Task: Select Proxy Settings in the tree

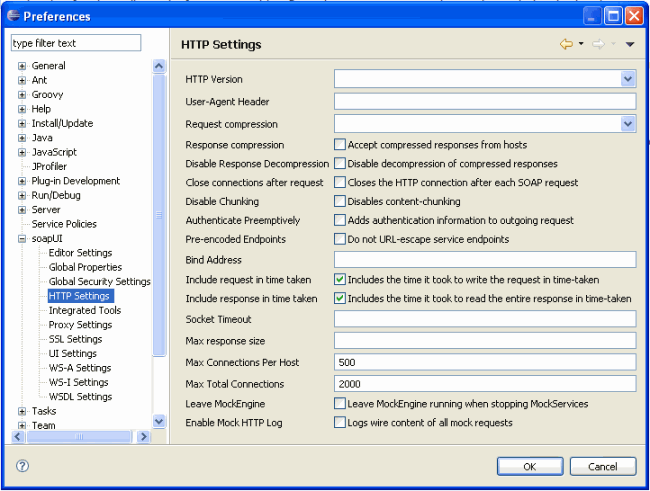Action: pyautogui.click(x=80, y=325)
